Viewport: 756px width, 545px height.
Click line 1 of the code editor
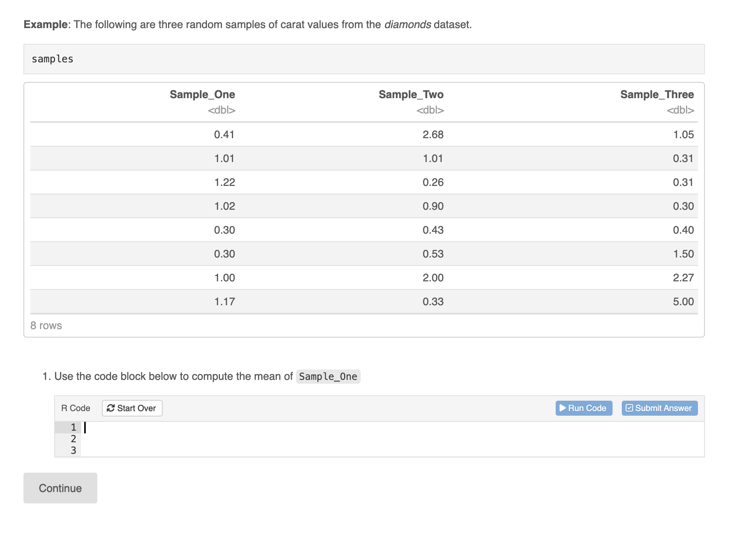click(385, 428)
